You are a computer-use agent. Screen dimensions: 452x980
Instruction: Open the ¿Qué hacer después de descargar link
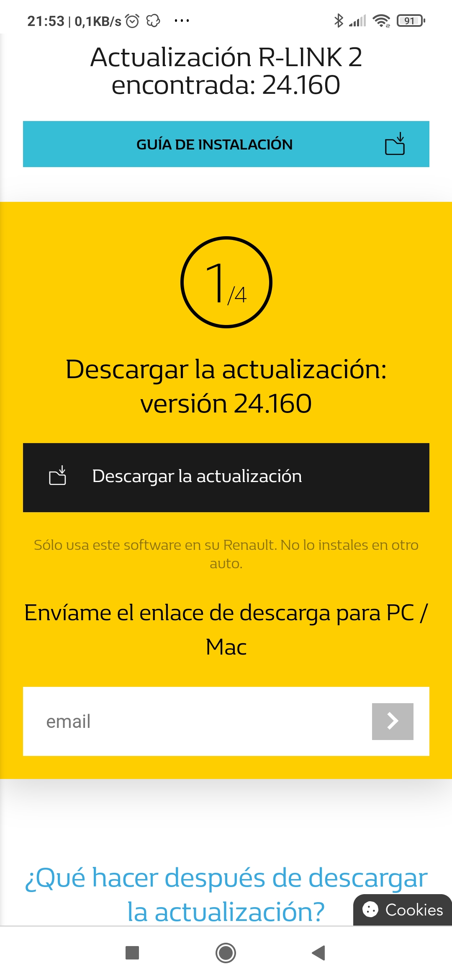[226, 894]
